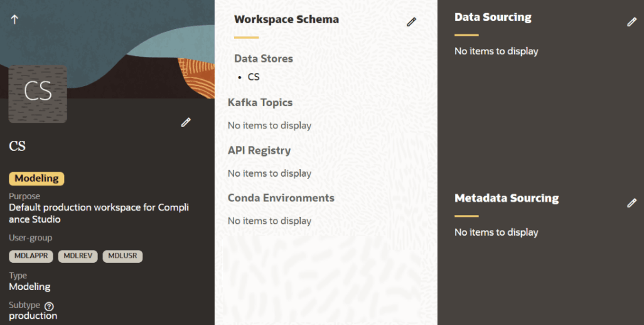This screenshot has height=325, width=644.
Task: Click the API Registry heading
Action: [259, 150]
